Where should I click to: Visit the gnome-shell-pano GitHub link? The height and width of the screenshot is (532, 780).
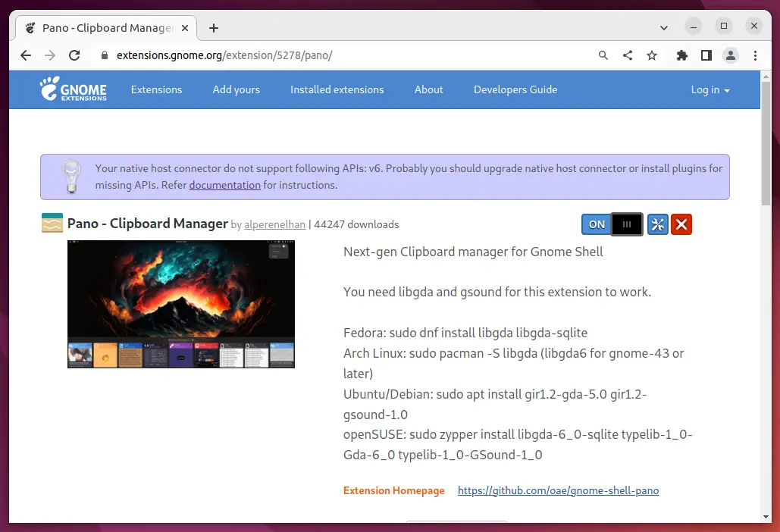558,490
